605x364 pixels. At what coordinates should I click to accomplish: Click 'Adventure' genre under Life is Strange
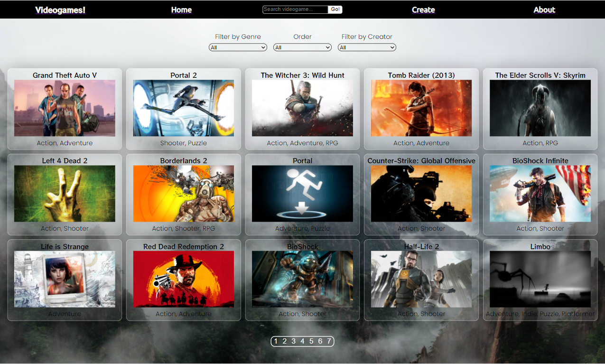(x=65, y=314)
